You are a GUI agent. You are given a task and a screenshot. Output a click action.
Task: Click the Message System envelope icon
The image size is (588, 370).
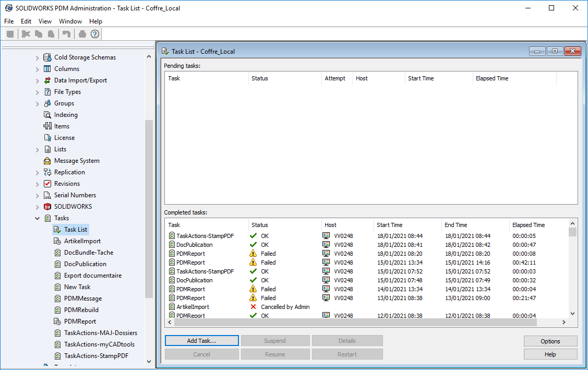[47, 161]
